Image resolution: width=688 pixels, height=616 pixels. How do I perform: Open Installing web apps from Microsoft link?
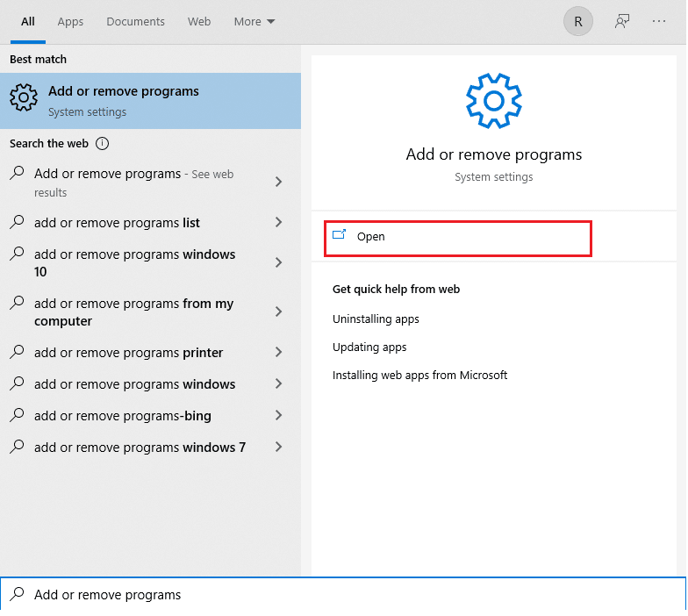point(419,376)
